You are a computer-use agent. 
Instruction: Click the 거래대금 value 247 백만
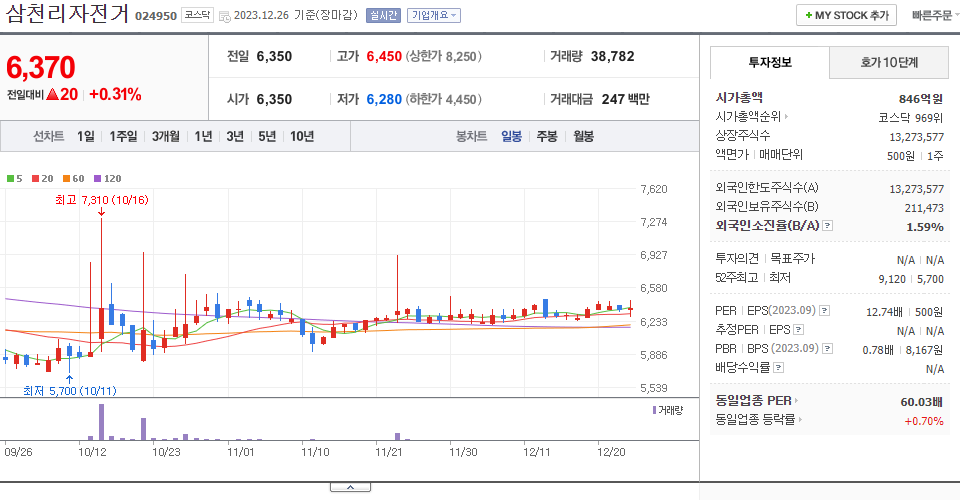pos(625,99)
